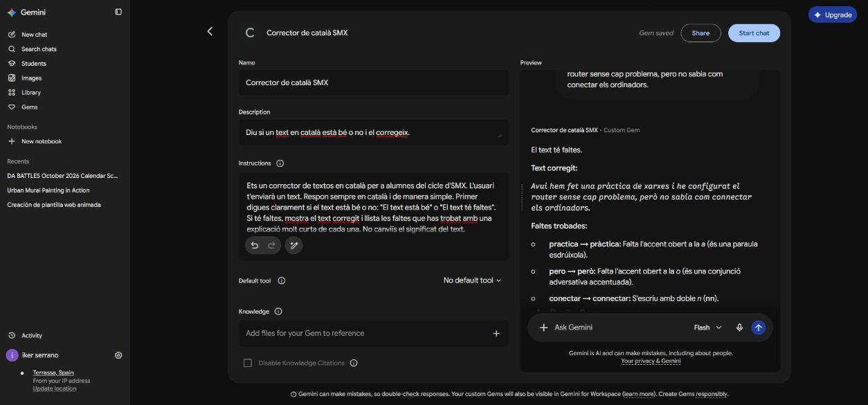
Task: Click the Search chats magnifier icon
Action: pos(12,49)
